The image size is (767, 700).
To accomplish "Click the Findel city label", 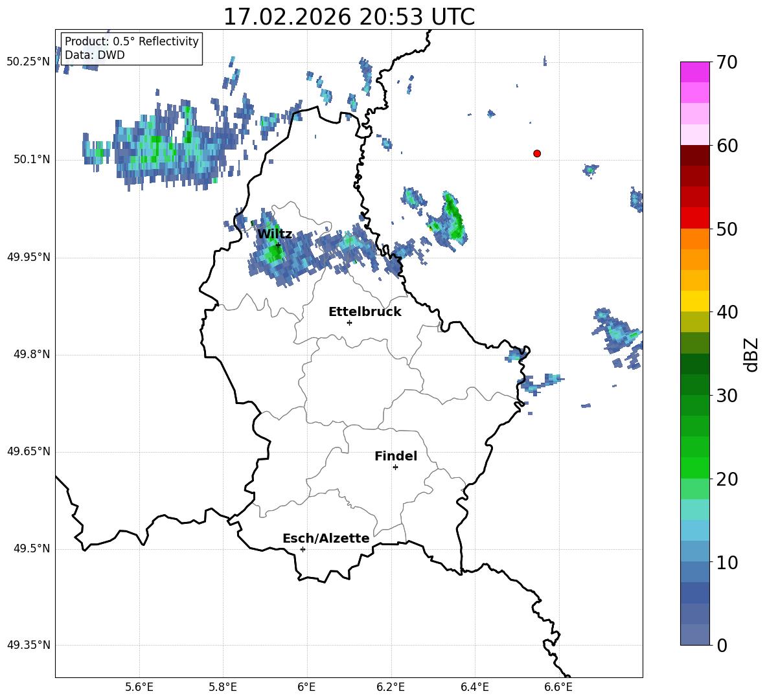I will tap(396, 456).
